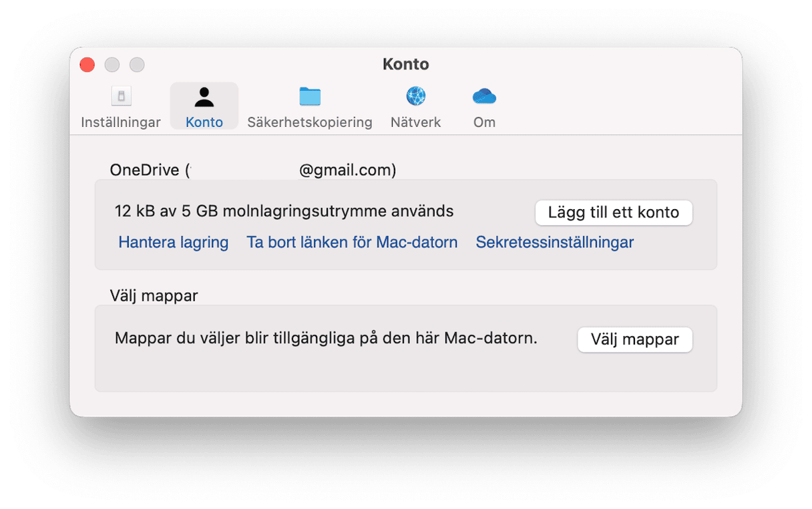Click the Välj mappar button

pyautogui.click(x=635, y=339)
